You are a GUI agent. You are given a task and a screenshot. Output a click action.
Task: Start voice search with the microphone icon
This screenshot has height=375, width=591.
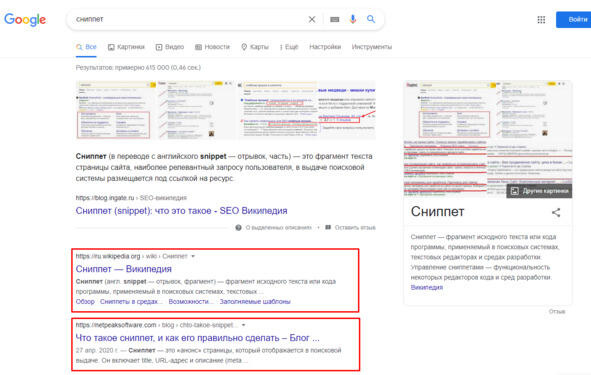tap(353, 19)
